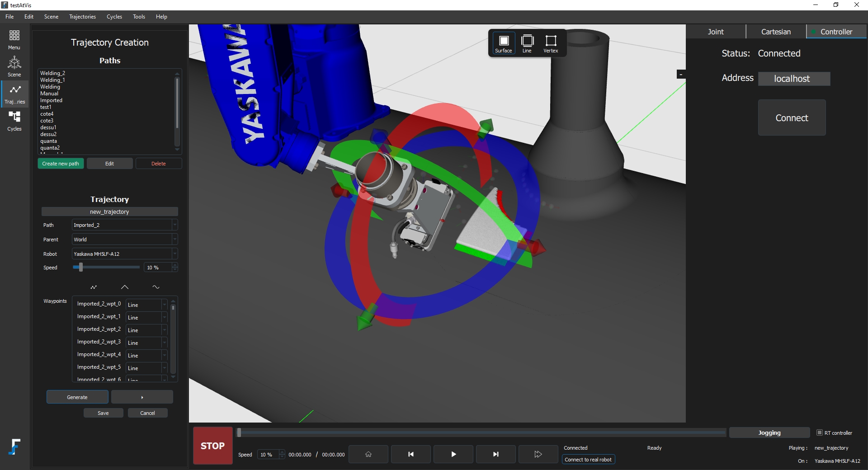Switch to the Cartesian tab
The height and width of the screenshot is (470, 868).
point(776,31)
